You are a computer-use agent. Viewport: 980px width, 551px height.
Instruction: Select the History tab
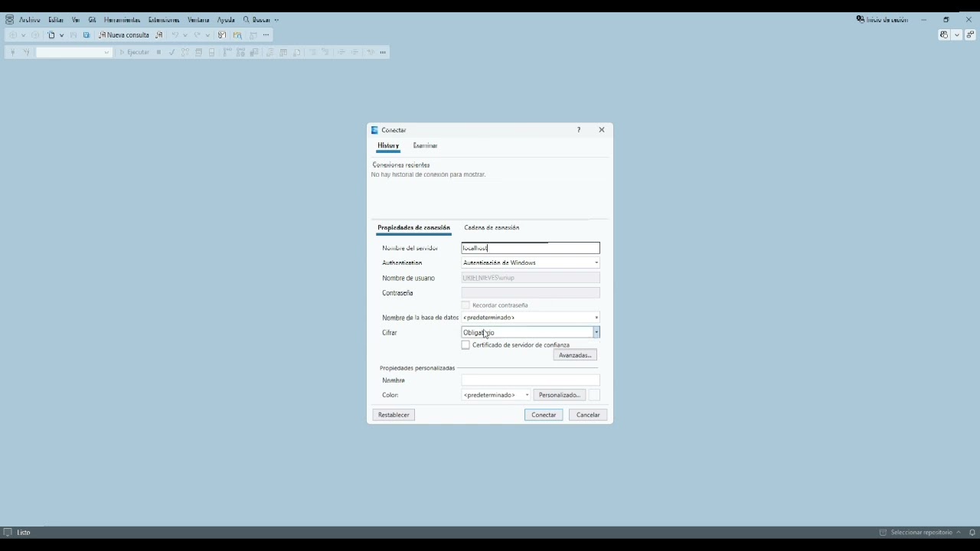coord(388,145)
